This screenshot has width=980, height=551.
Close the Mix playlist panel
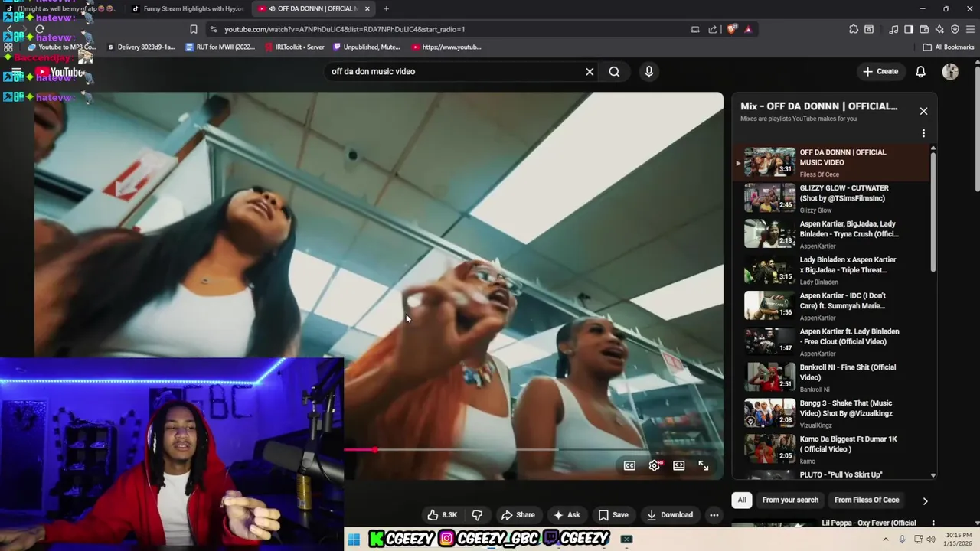click(x=923, y=111)
